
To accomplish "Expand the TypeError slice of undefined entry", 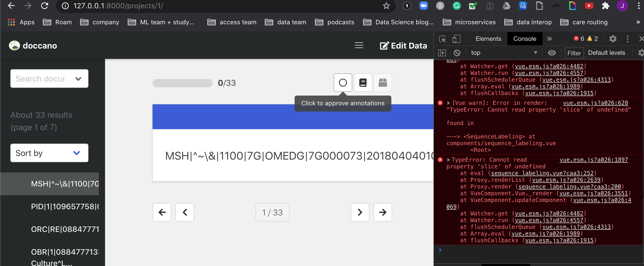I will 449,160.
